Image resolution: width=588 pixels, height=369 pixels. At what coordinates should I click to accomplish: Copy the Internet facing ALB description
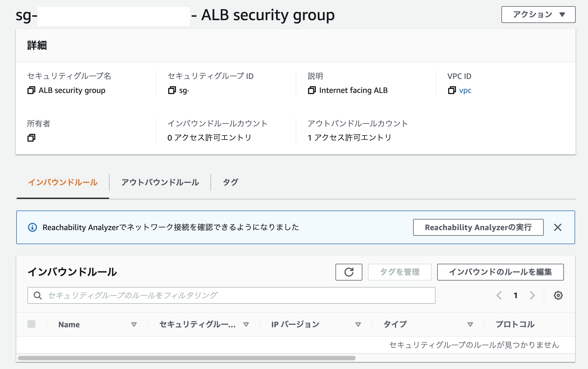point(312,90)
